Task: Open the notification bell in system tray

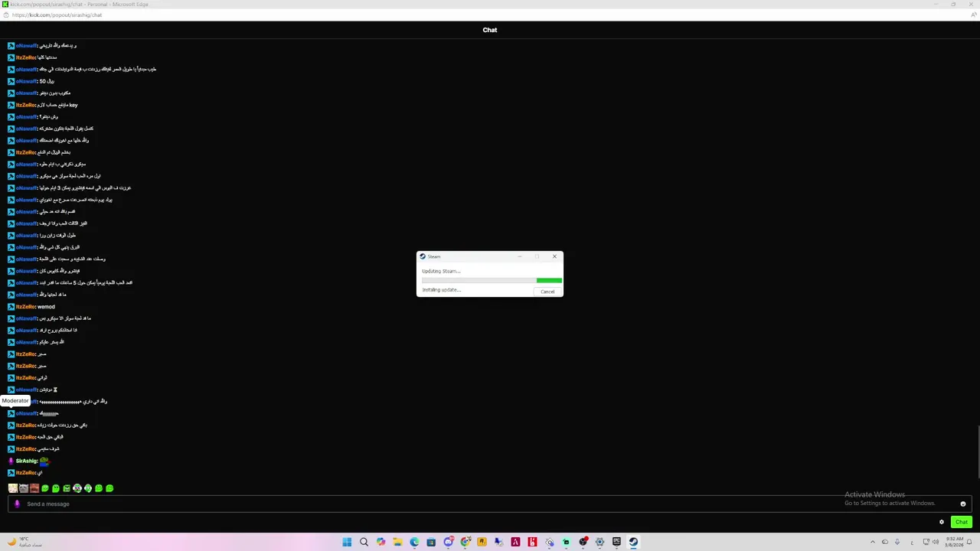Action: (971, 542)
